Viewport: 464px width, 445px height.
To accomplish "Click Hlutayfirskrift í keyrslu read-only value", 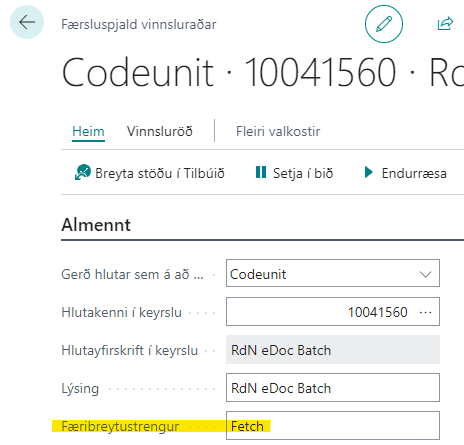I will (333, 350).
